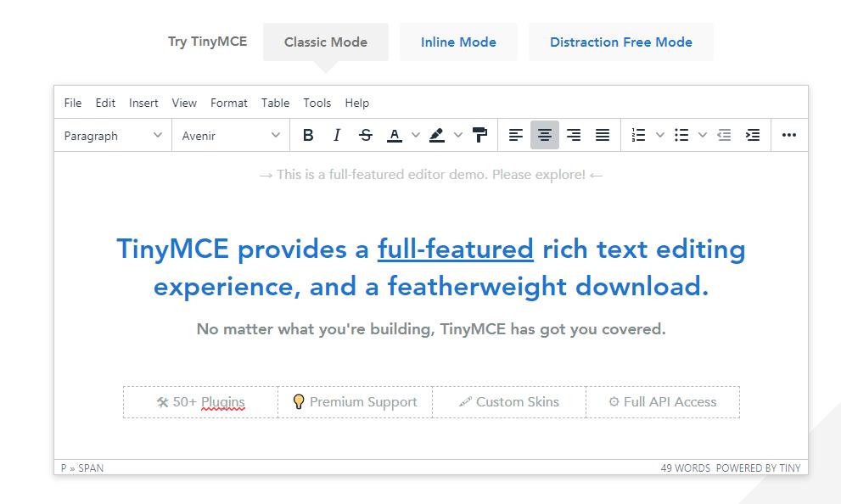Increase indent of paragraph
This screenshot has width=841, height=504.
point(753,135)
